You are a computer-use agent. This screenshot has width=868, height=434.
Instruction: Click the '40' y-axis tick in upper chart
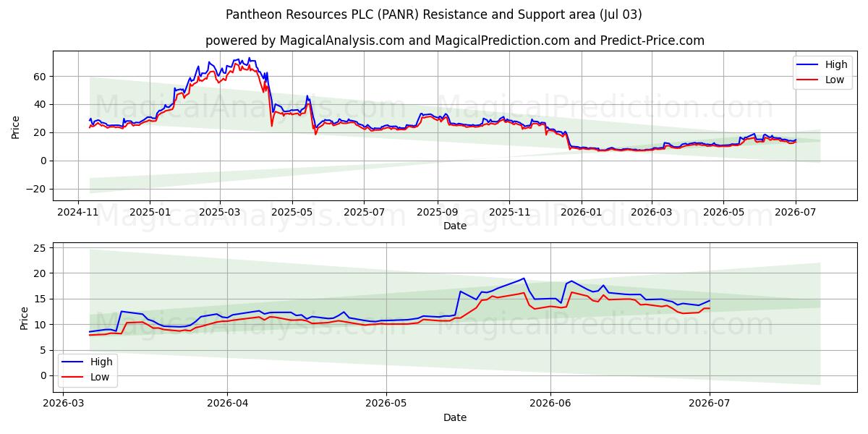(41, 104)
